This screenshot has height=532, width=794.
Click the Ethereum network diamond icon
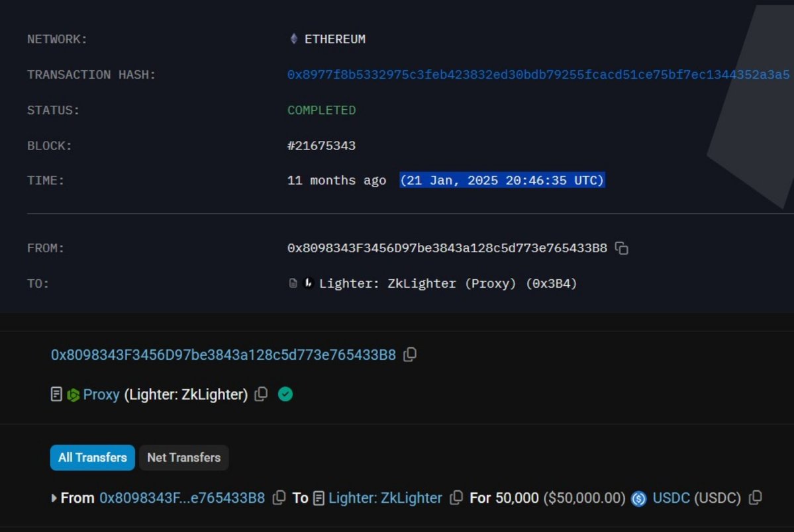tap(294, 38)
